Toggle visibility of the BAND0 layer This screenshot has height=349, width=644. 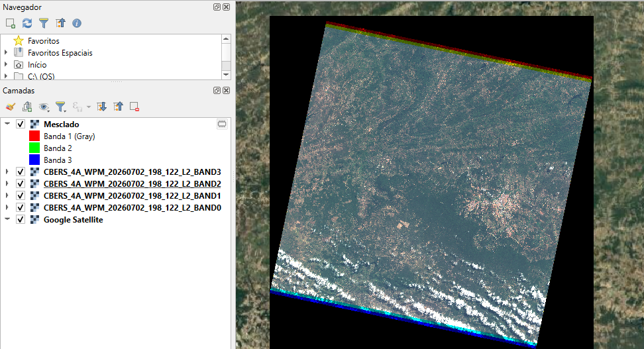pos(21,207)
